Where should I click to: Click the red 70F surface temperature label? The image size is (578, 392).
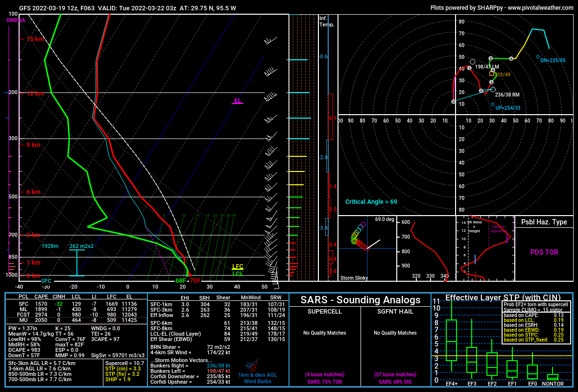click(195, 281)
